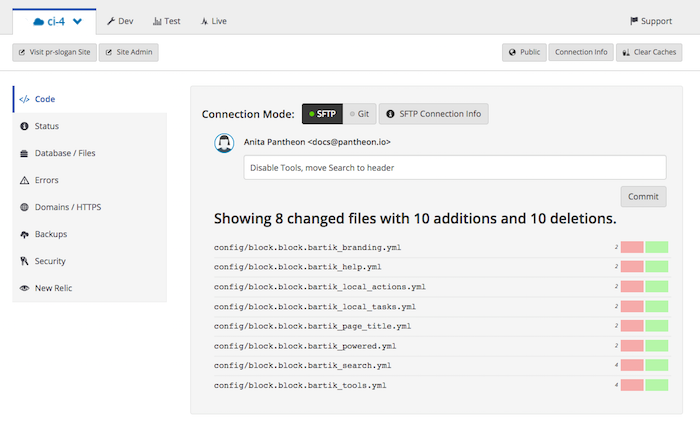Open SFTP Connection Info
700x422 pixels.
(433, 114)
